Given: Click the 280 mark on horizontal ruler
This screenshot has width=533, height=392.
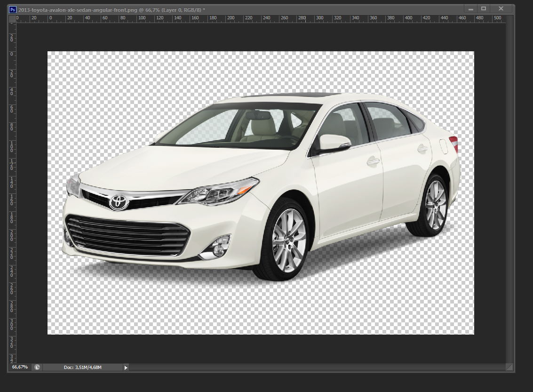Looking at the screenshot, I should 302,19.
